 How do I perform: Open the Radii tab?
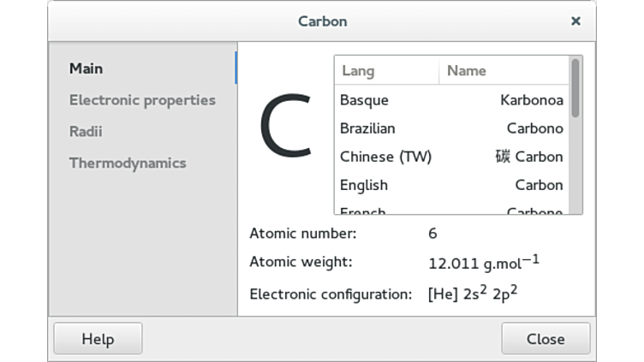pyautogui.click(x=86, y=132)
